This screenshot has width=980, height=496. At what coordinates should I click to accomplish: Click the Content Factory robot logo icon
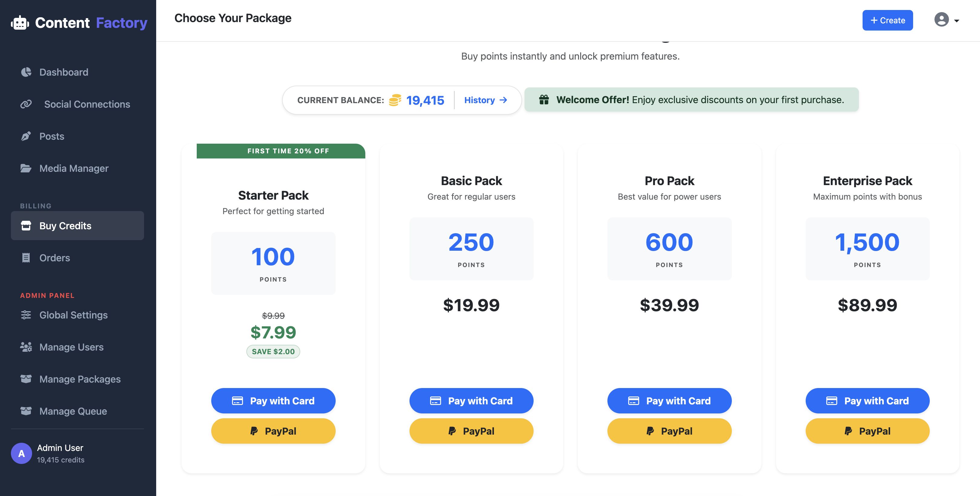(x=20, y=23)
